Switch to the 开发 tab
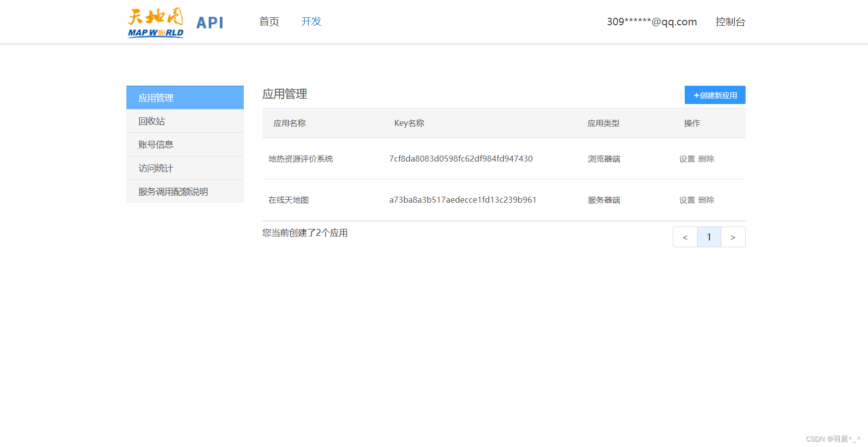 [x=311, y=21]
